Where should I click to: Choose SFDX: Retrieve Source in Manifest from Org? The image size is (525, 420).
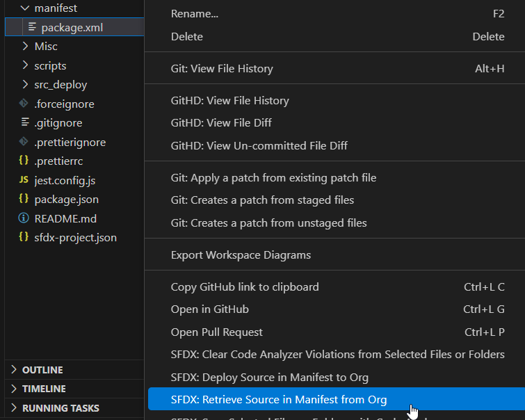[278, 399]
